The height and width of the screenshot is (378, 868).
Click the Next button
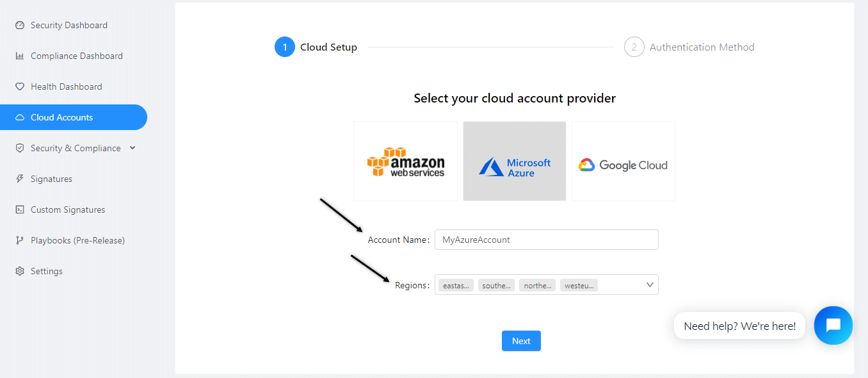pos(521,341)
